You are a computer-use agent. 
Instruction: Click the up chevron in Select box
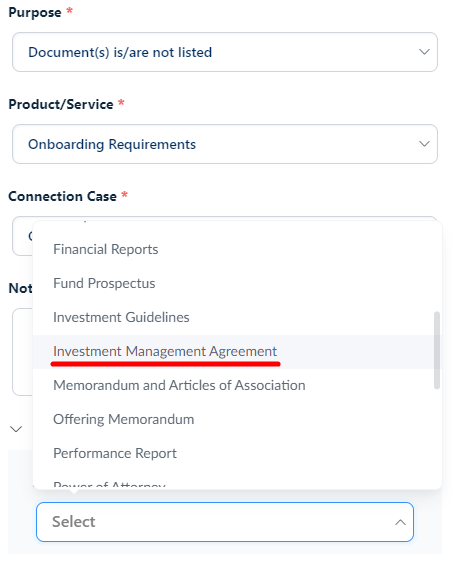point(400,522)
